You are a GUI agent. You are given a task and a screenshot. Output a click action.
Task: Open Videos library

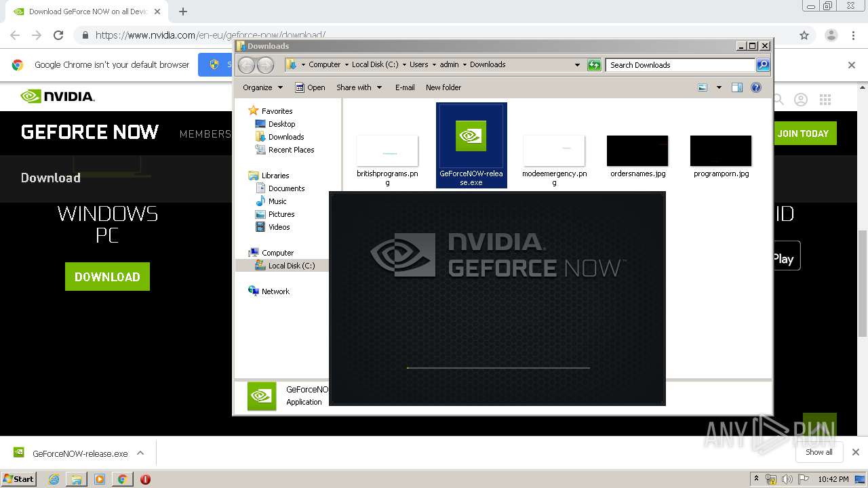(273, 227)
